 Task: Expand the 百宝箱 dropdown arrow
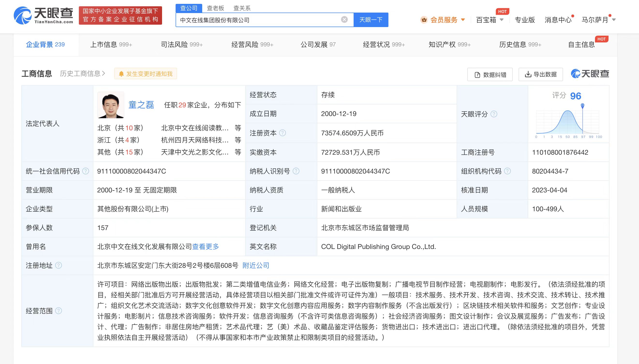[501, 20]
